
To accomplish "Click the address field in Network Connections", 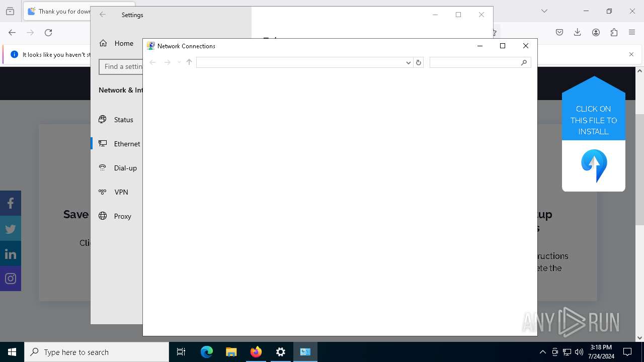I will [x=300, y=62].
